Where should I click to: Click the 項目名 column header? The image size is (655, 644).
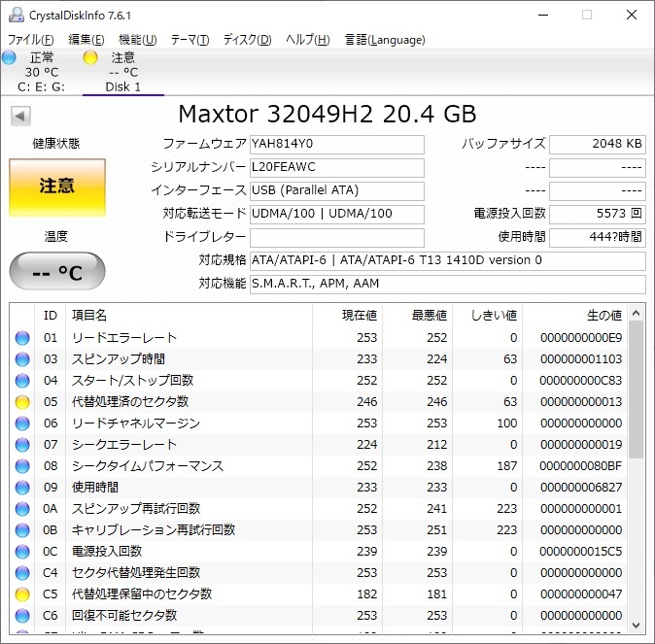(x=189, y=316)
